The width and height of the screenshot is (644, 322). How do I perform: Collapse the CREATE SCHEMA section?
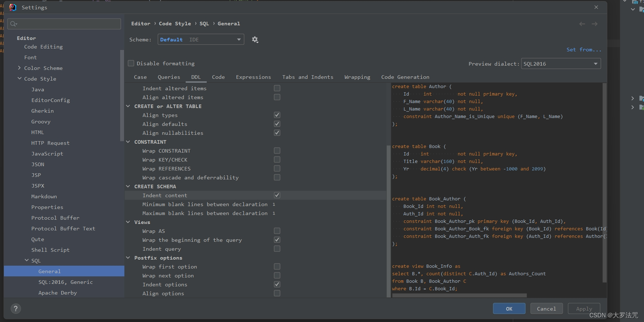click(128, 186)
